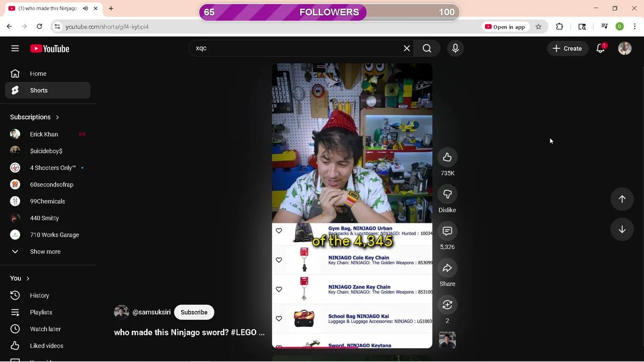Open watch History
The image size is (644, 362).
[48, 296]
